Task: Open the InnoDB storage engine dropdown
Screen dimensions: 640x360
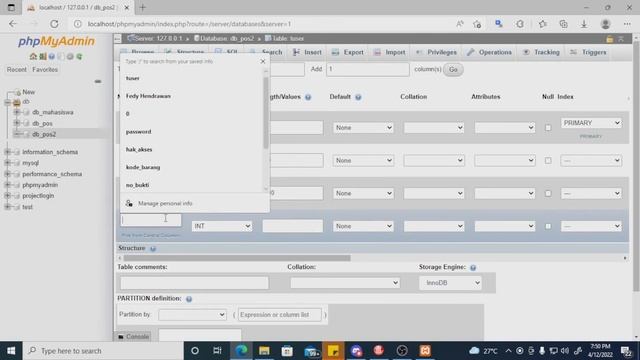Action: click(450, 283)
